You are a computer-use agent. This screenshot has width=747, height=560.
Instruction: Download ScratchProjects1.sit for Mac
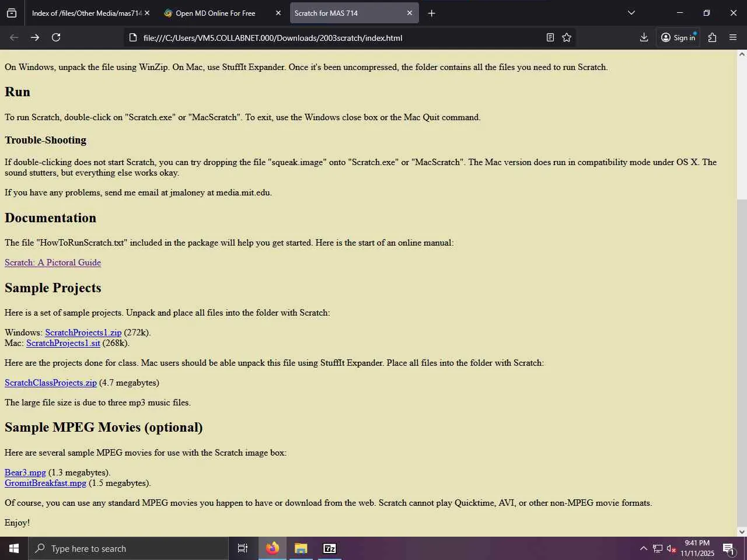pos(63,343)
